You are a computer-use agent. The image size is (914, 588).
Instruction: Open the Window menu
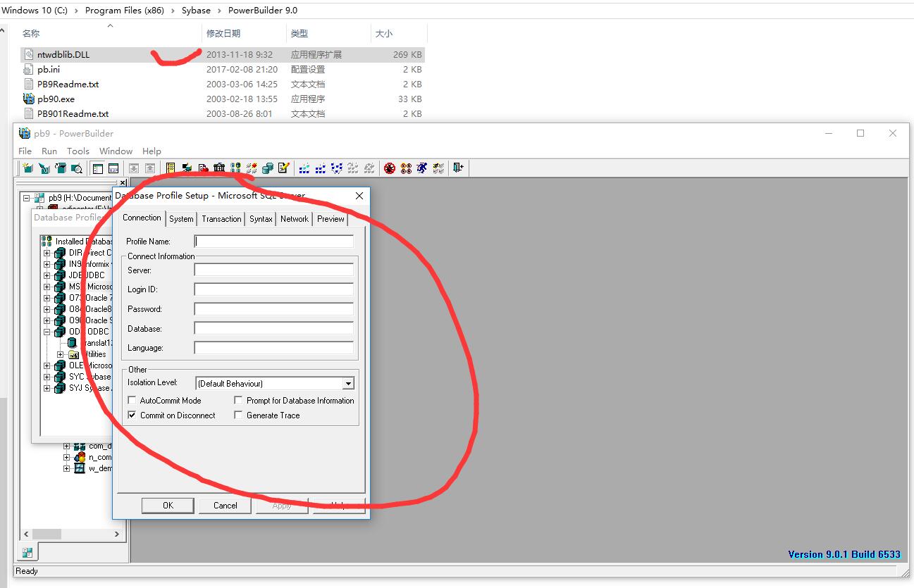116,151
